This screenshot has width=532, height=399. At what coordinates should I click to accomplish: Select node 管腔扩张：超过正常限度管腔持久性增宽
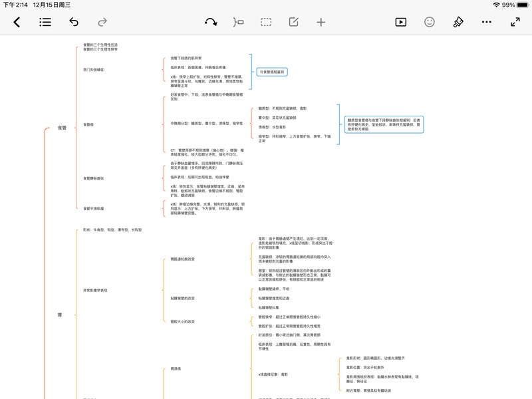289,327
